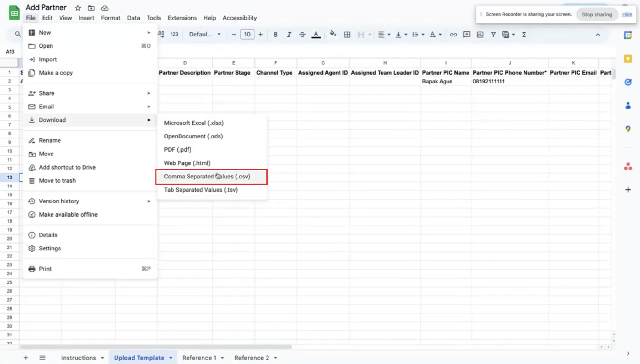Select Move to trash
The height and width of the screenshot is (364, 640).
(x=90, y=181)
